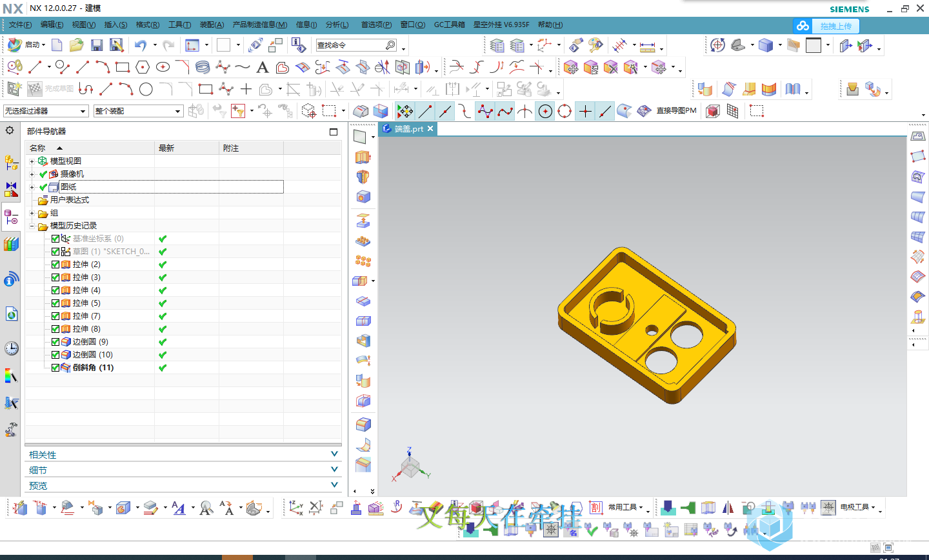Expand the 摄像机 tree node
The image size is (929, 560).
coord(32,174)
